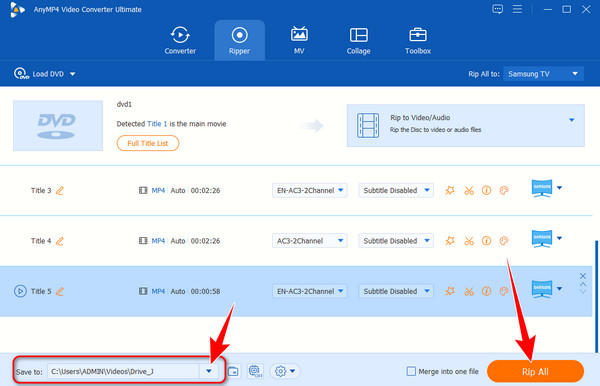
Task: Click Samsung TV output format icon for Title 4
Action: tap(542, 239)
